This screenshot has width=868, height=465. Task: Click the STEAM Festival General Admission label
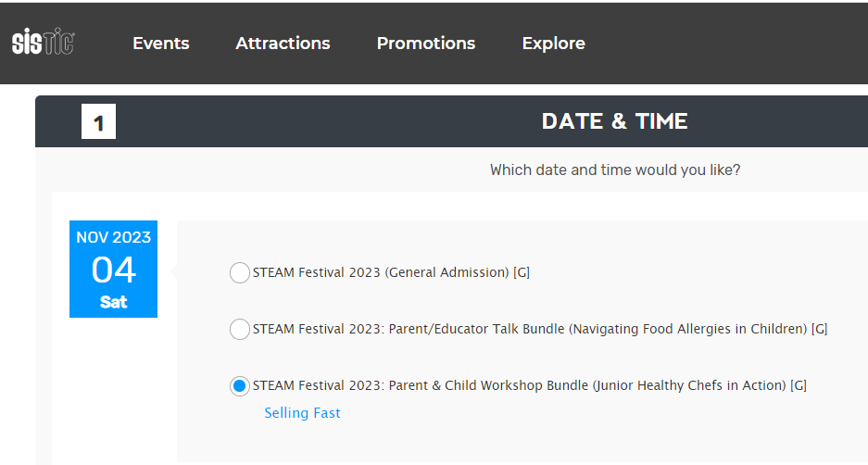click(x=380, y=272)
